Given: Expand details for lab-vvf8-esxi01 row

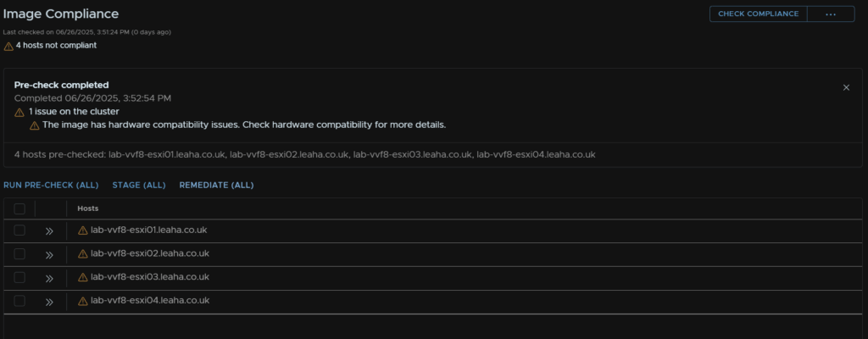Looking at the screenshot, I should [x=49, y=231].
